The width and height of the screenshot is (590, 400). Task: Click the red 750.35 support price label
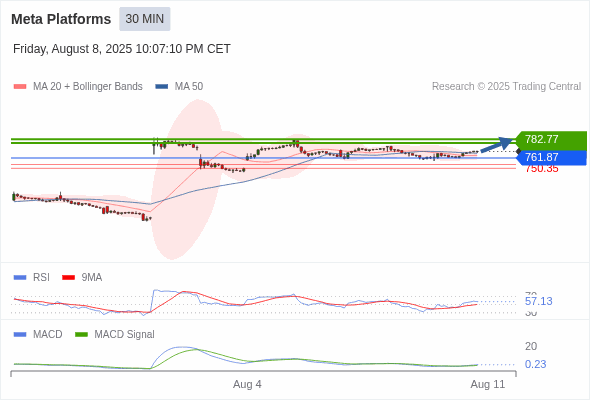pyautogui.click(x=542, y=169)
